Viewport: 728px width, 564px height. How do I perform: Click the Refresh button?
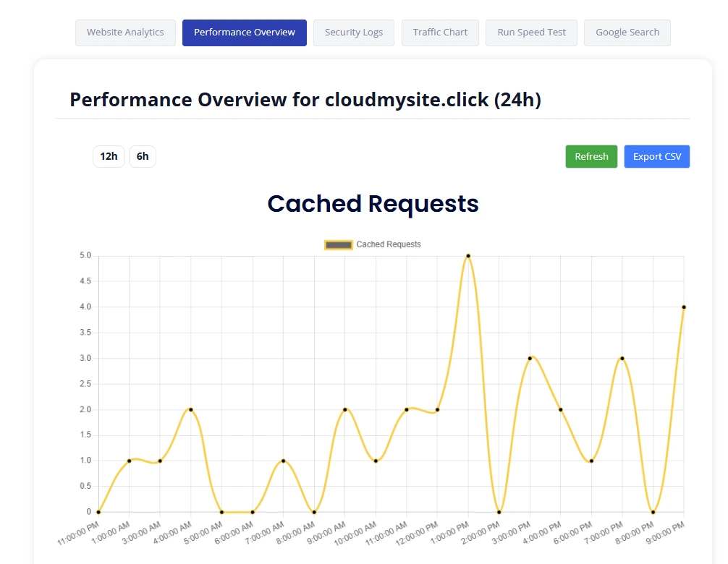pos(591,156)
